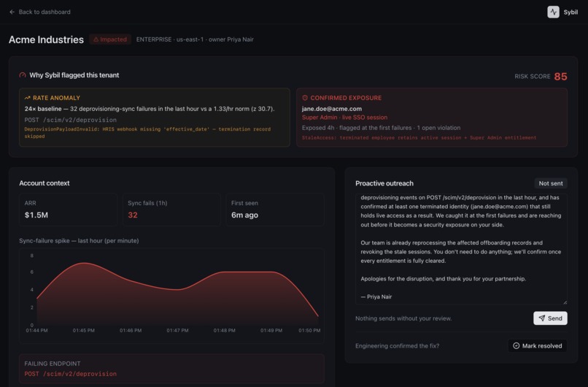Select the Proactive outreach panel title

point(384,183)
